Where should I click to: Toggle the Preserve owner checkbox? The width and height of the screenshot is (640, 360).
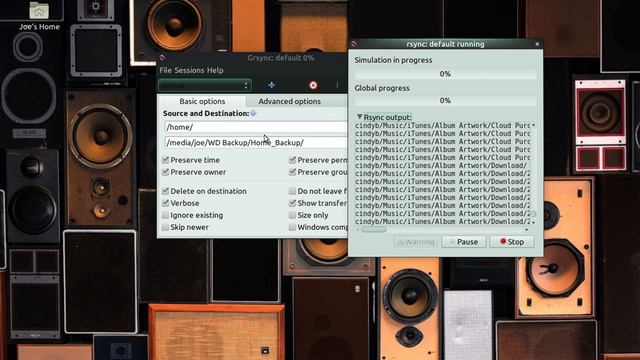pyautogui.click(x=165, y=172)
